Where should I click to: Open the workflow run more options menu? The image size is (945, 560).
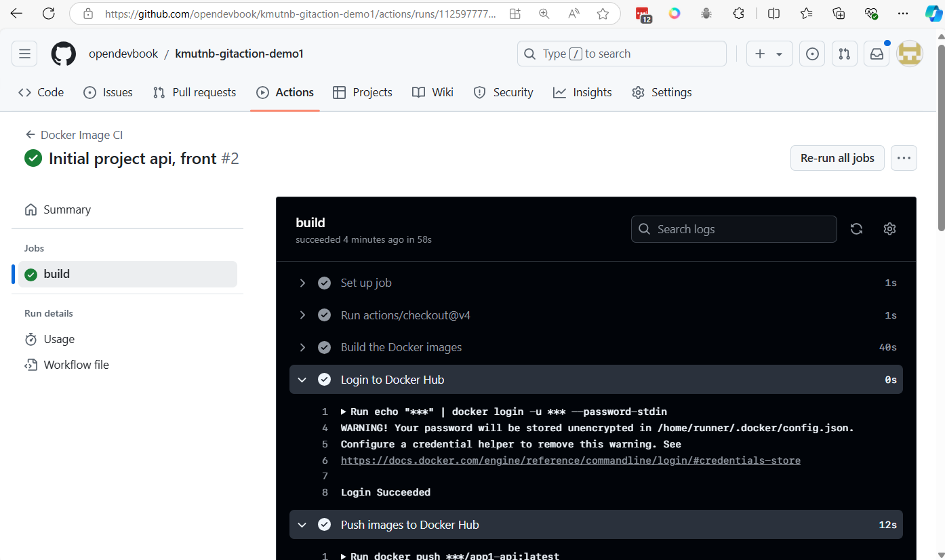point(904,158)
